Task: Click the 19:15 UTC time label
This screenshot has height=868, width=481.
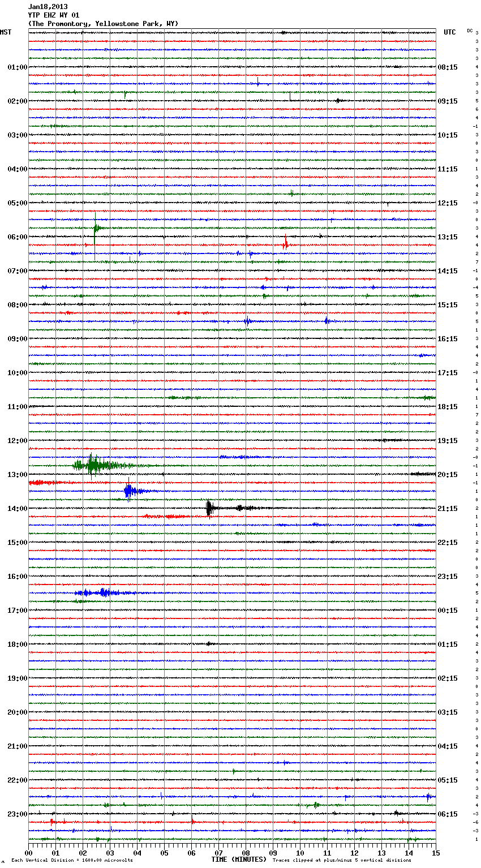Action: click(448, 441)
